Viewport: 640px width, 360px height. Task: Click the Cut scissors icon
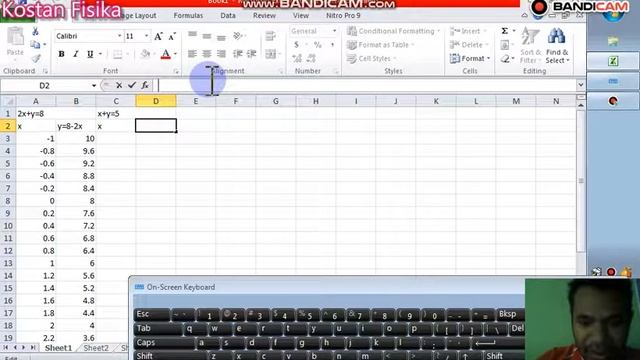point(36,31)
